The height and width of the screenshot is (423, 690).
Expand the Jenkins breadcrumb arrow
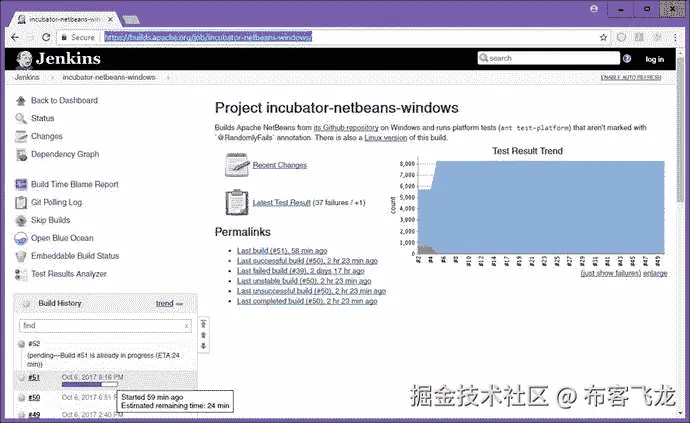tap(52, 77)
